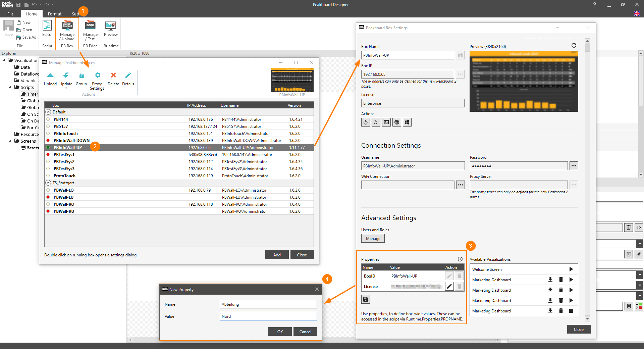Open the Script Editor from the ribbon
Viewport: 644px width, 349px height.
pos(47,29)
